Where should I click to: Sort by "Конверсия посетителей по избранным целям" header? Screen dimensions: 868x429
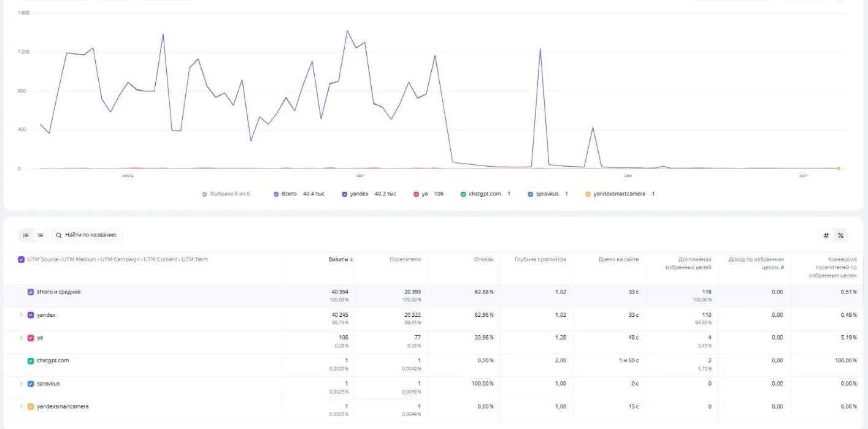832,267
